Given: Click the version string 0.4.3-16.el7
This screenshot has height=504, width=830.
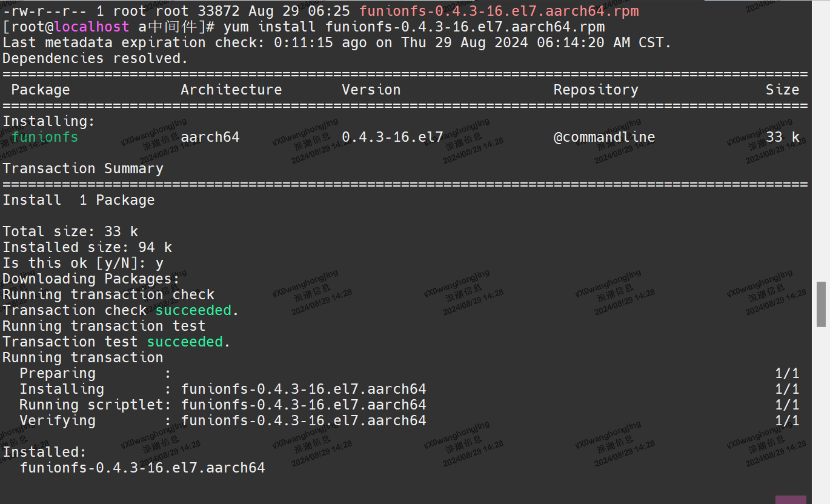Looking at the screenshot, I should (x=392, y=137).
